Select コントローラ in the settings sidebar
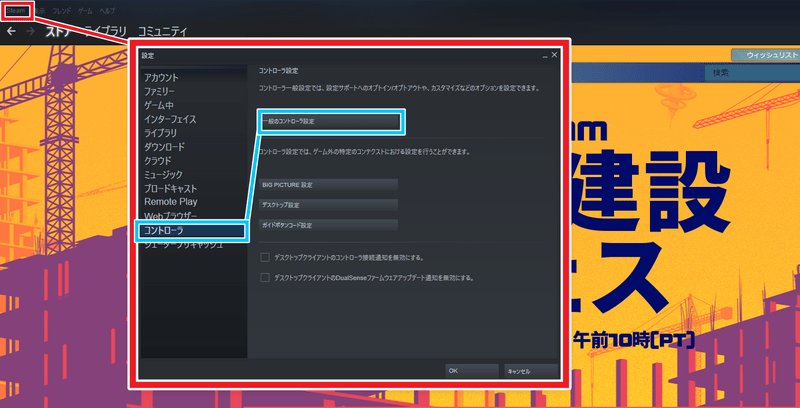Viewport: 800px width, 408px height. click(x=190, y=231)
